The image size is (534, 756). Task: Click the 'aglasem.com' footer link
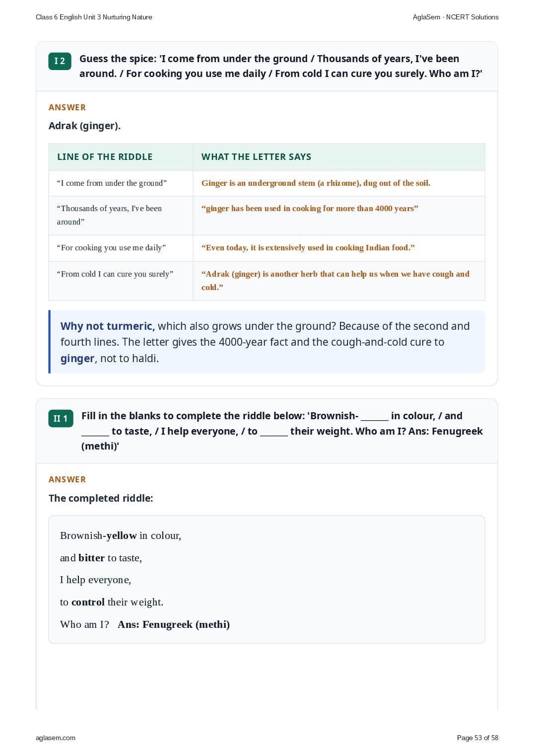point(56,738)
